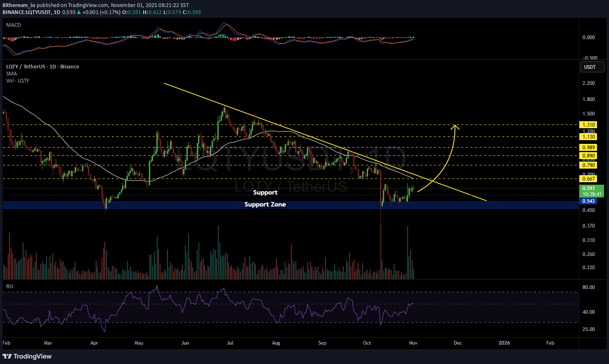The width and height of the screenshot is (609, 364).
Task: Click the Nov label on time axis
Action: pos(413,343)
